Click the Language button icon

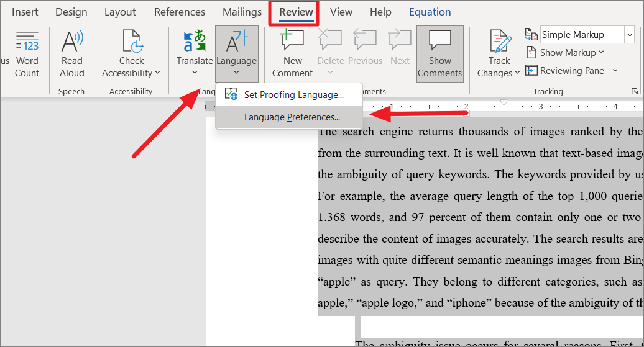(236, 42)
